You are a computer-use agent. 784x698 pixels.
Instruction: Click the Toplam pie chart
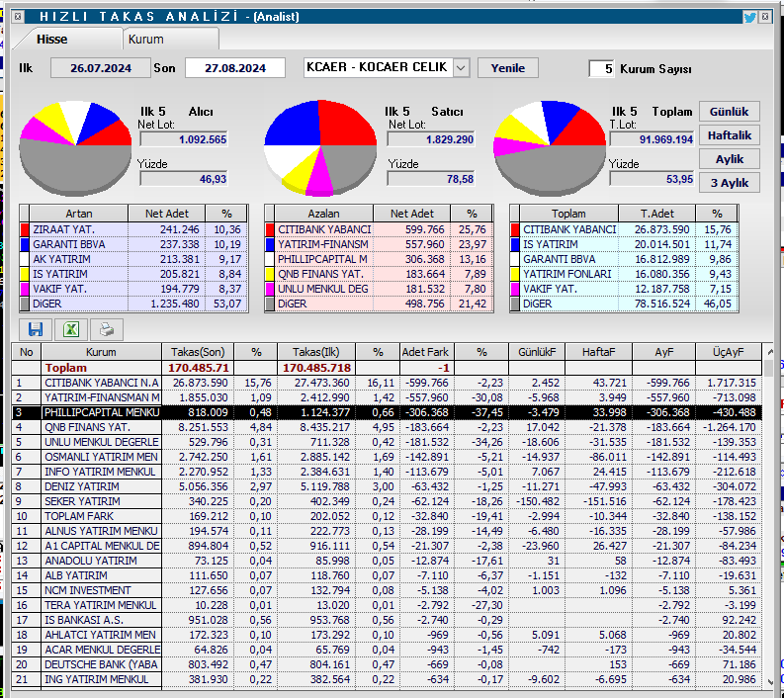coord(550,148)
